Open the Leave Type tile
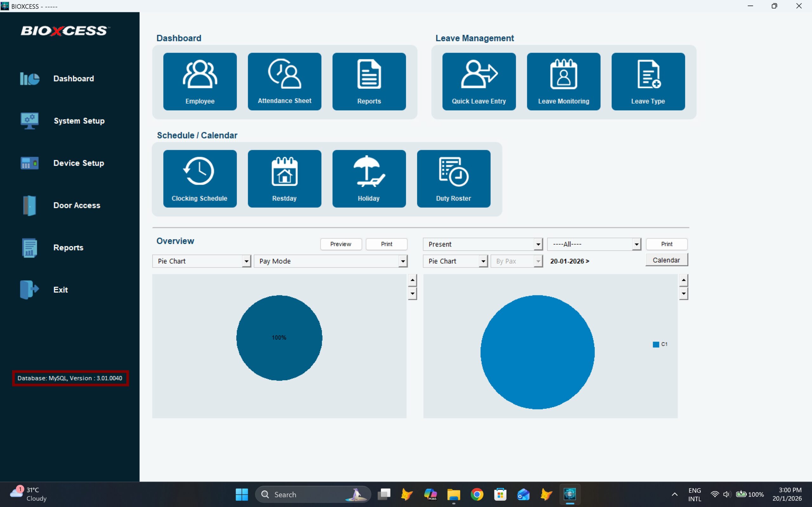 tap(648, 81)
